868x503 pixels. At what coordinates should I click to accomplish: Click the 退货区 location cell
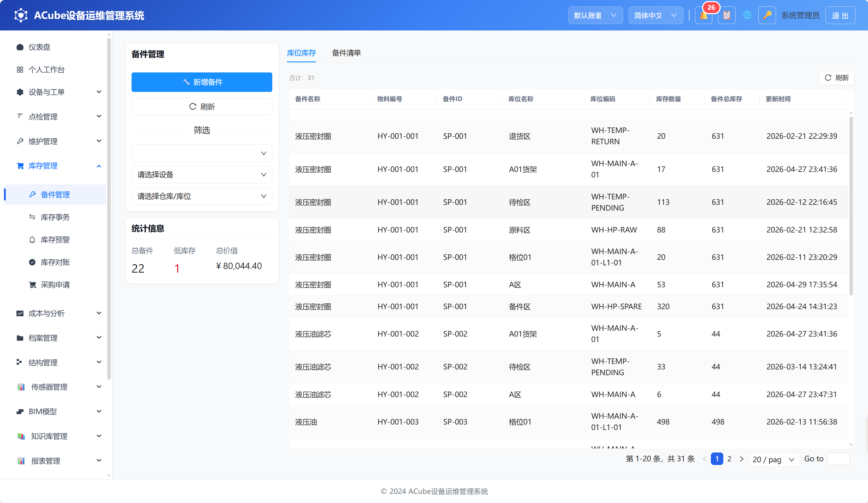[519, 136]
